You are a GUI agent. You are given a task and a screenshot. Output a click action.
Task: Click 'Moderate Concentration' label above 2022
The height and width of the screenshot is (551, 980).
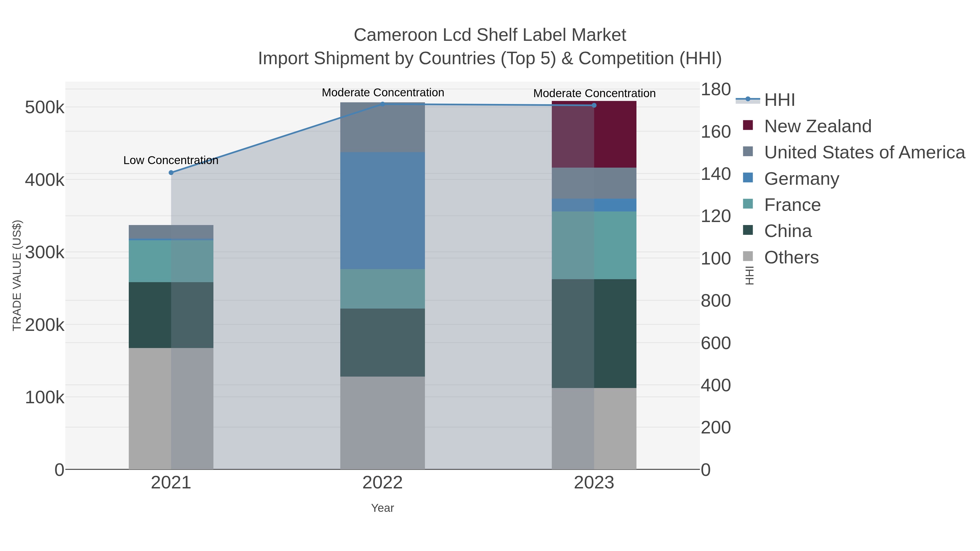tap(383, 93)
